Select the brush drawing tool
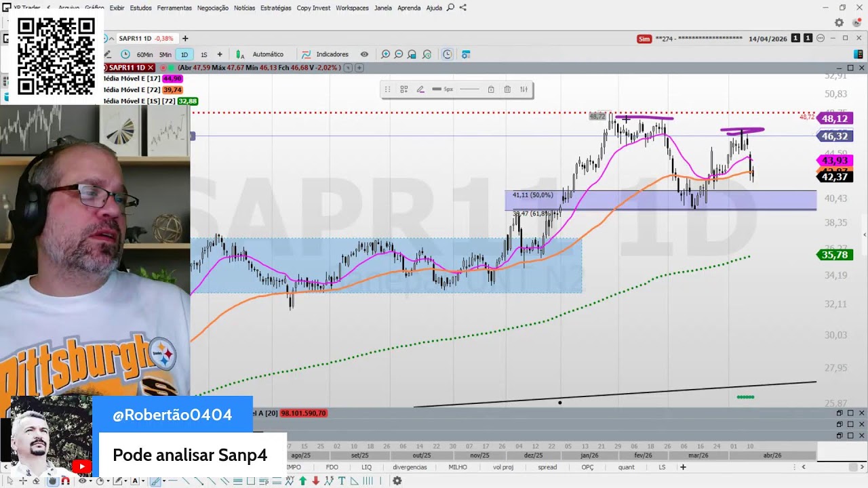 (155, 481)
